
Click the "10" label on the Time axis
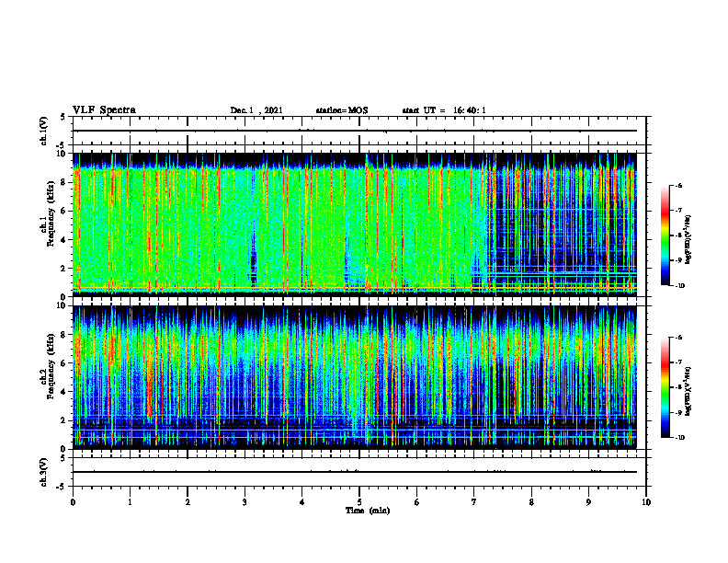tap(646, 502)
